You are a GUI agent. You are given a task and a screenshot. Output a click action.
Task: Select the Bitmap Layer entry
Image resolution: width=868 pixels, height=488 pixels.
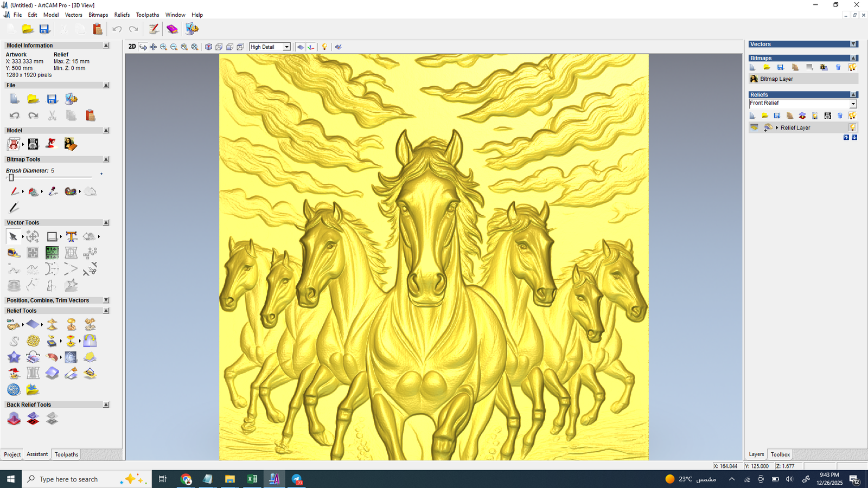tap(776, 79)
